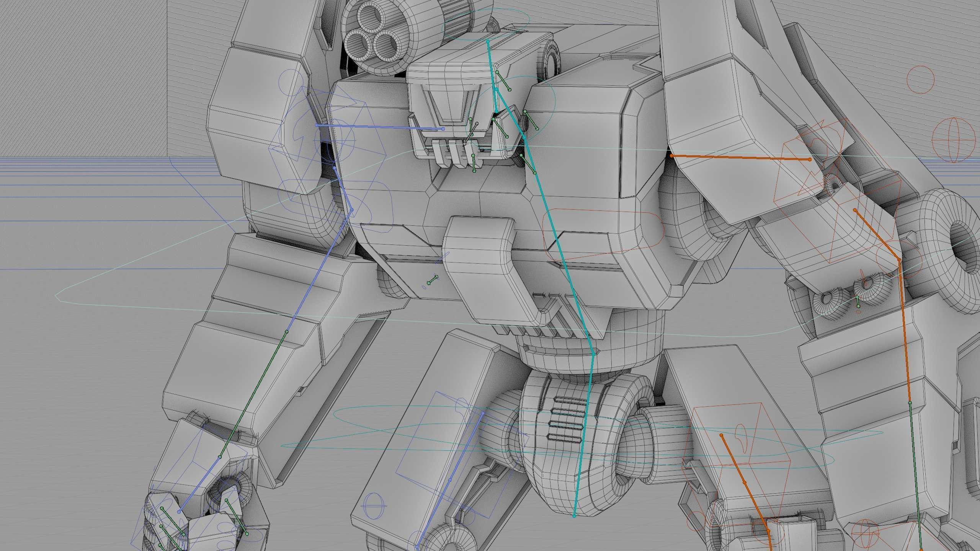Select the blue circle control on left shoulder pad
Image resolution: width=980 pixels, height=551 pixels.
[291, 83]
